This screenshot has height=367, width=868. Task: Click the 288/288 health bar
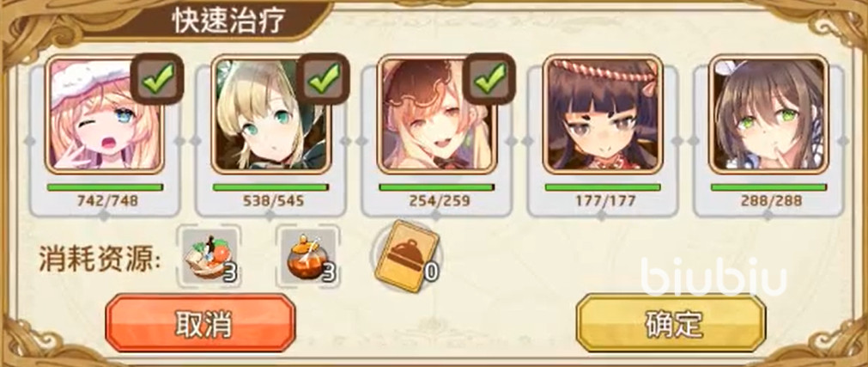(769, 188)
